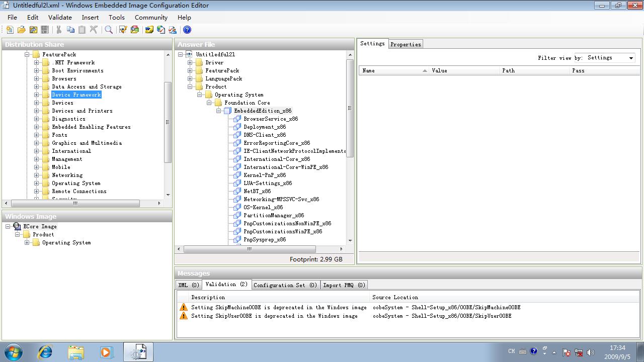Select Graphics and Multimedia folder
This screenshot has height=362, width=644.
pos(87,143)
